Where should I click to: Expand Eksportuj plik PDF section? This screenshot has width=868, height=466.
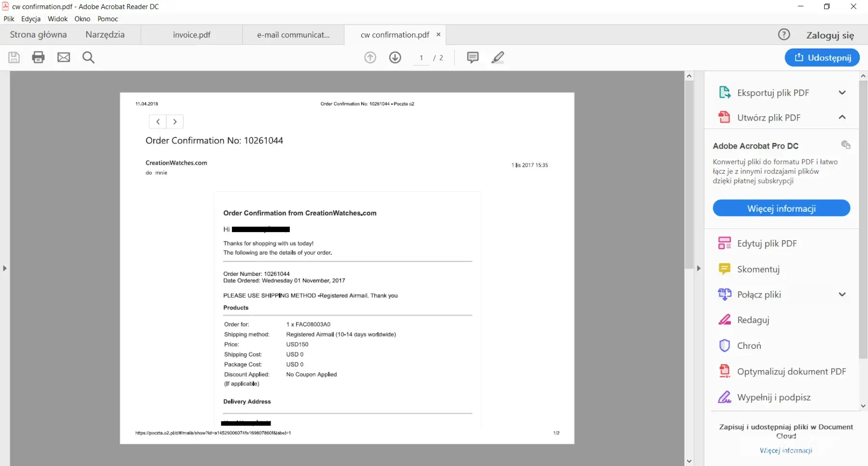[x=842, y=93]
